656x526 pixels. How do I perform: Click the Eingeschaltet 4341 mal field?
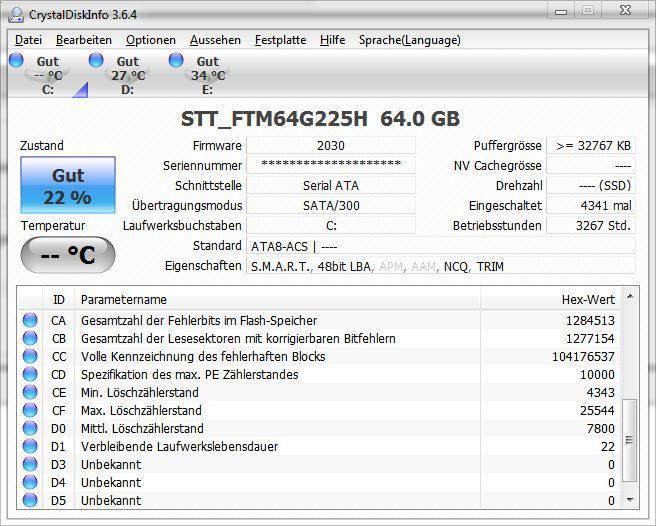click(x=591, y=205)
